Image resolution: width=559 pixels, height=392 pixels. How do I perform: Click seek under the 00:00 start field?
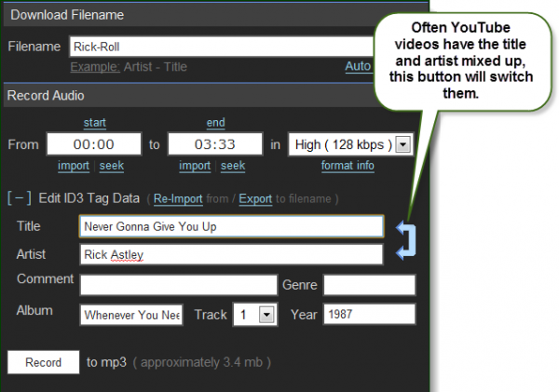coord(112,166)
